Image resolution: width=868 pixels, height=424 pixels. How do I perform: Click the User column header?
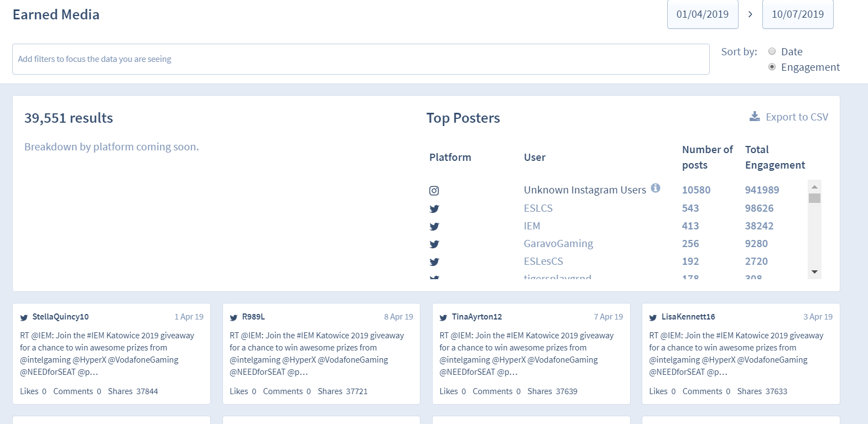click(x=534, y=158)
